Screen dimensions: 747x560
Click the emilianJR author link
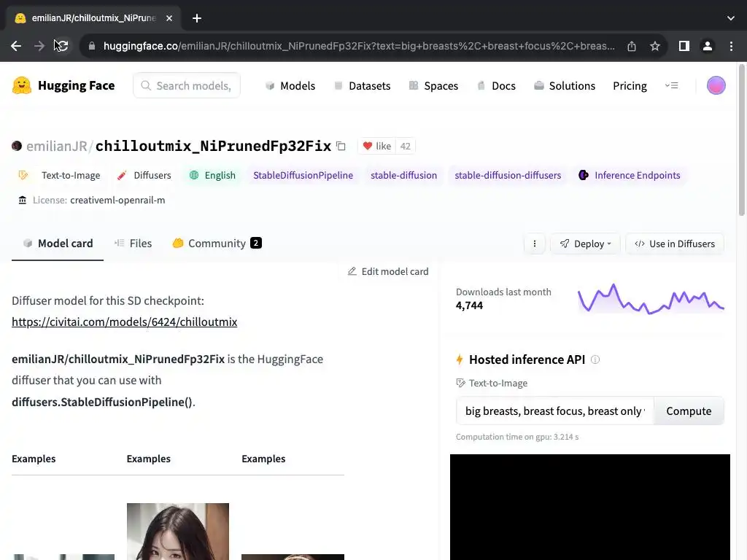pos(57,146)
